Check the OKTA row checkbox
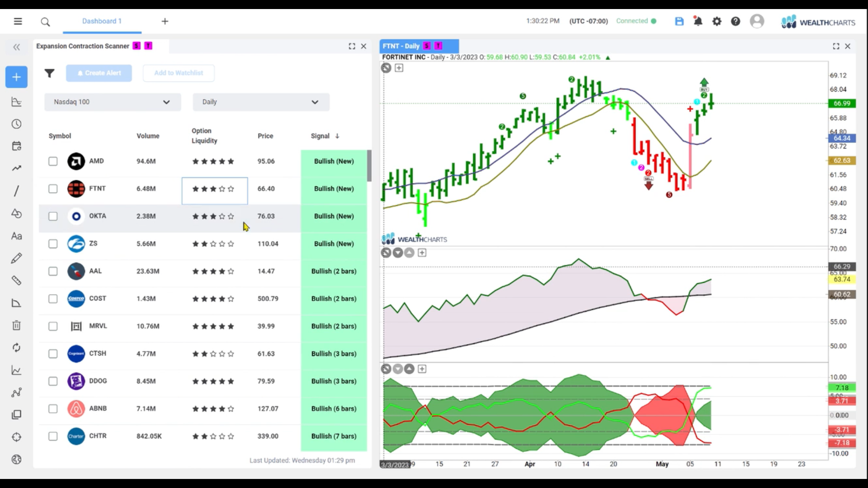 coord(53,216)
